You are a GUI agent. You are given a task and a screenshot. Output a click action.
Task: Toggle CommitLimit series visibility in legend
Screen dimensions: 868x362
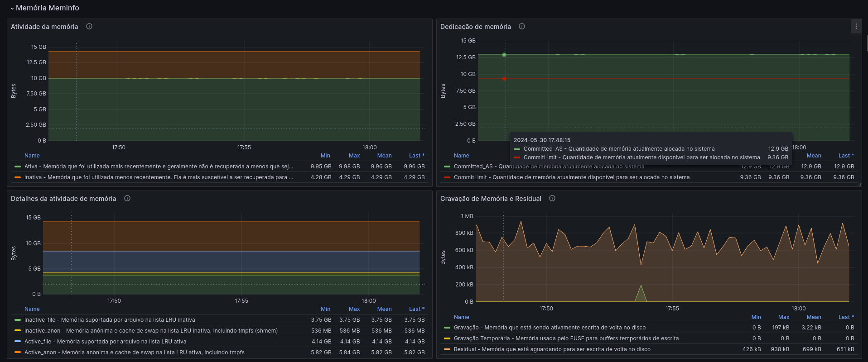(572, 177)
